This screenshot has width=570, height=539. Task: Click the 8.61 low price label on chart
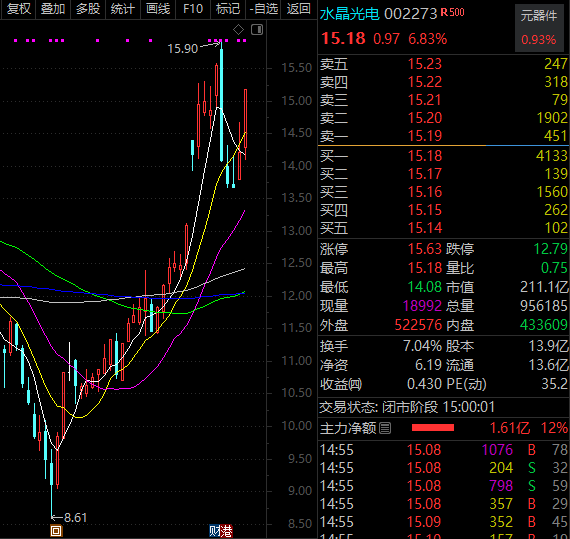75,518
